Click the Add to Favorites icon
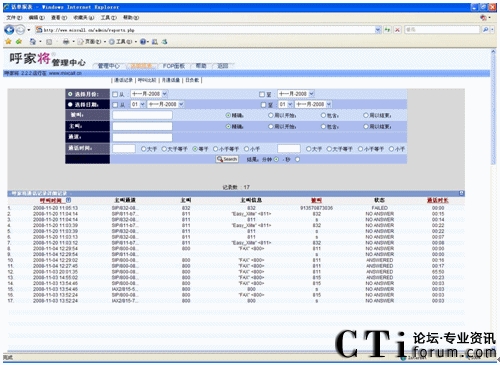500x365 pixels. [x=19, y=42]
